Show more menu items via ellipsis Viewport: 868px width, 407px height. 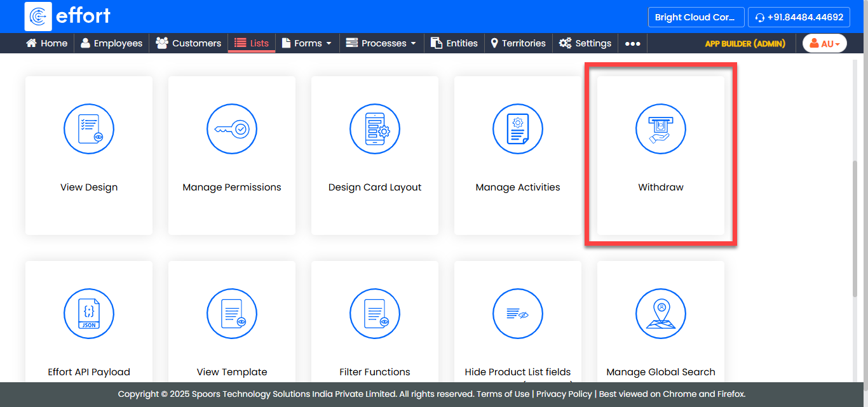tap(632, 44)
